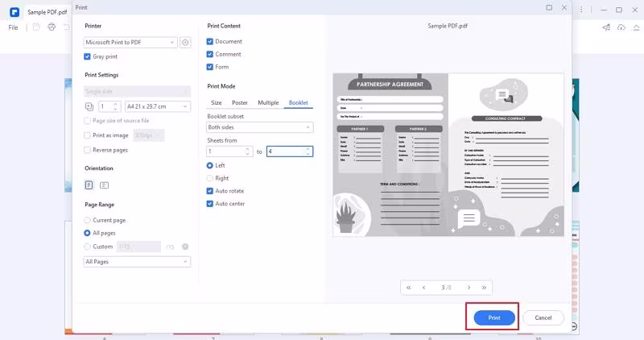644x340 pixels.
Task: Uncheck the Form checkbox
Action: point(210,67)
